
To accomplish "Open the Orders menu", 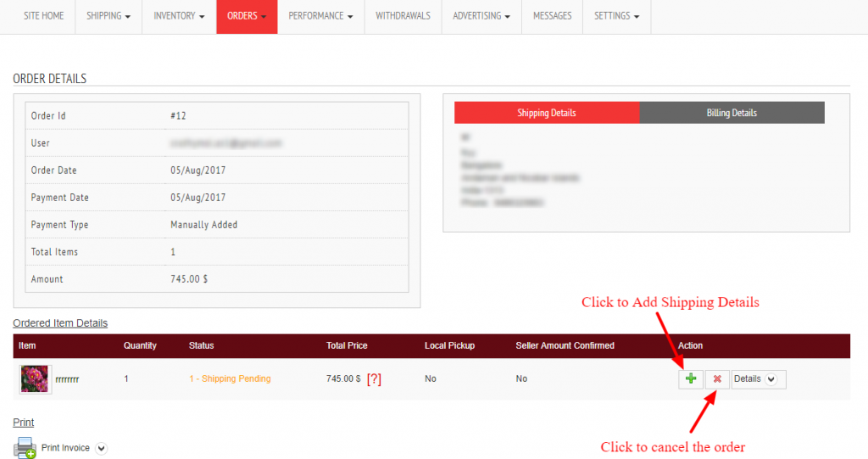I will pyautogui.click(x=247, y=16).
